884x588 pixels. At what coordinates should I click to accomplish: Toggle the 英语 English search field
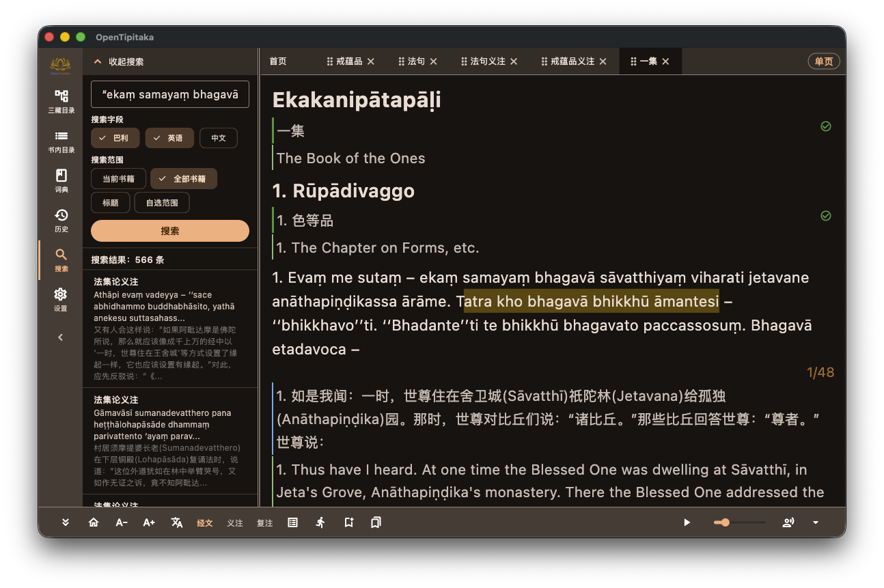pos(169,138)
